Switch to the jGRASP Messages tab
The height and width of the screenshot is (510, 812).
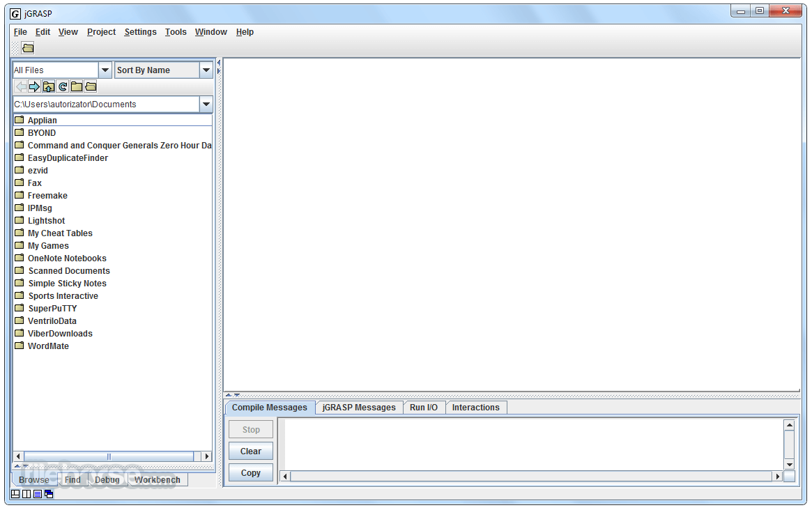coord(359,408)
